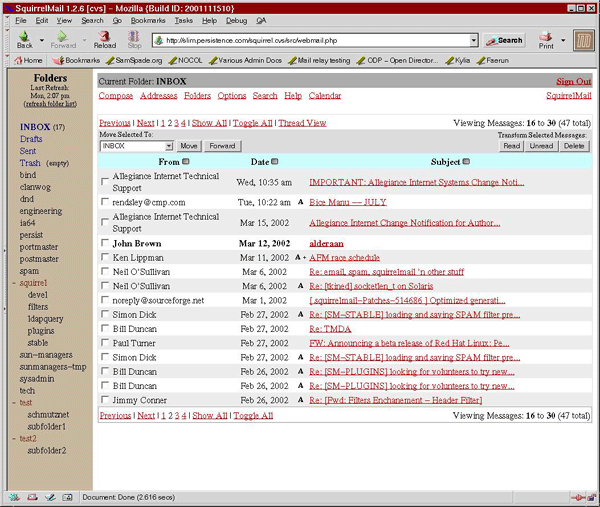Open the Forward button history dropdown arrow
Screen dimensions: 600x507
tap(84, 40)
